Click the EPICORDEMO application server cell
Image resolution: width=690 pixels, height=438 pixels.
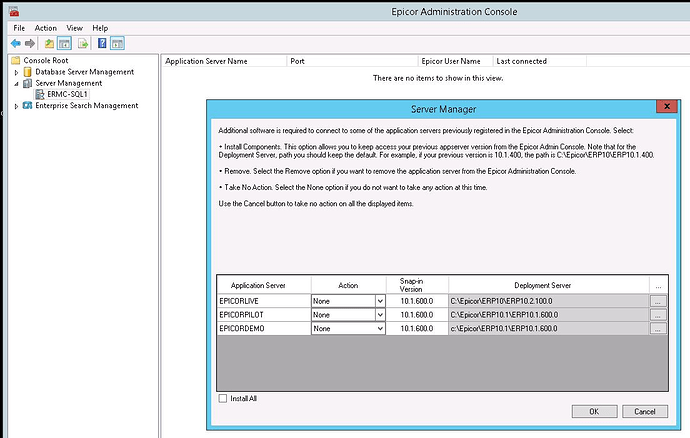pos(264,328)
